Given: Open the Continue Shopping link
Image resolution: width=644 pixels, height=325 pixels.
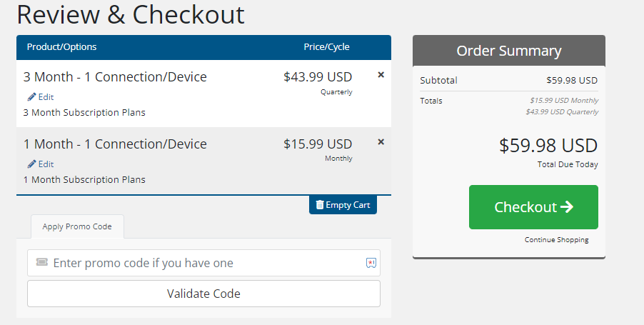Looking at the screenshot, I should pyautogui.click(x=556, y=240).
